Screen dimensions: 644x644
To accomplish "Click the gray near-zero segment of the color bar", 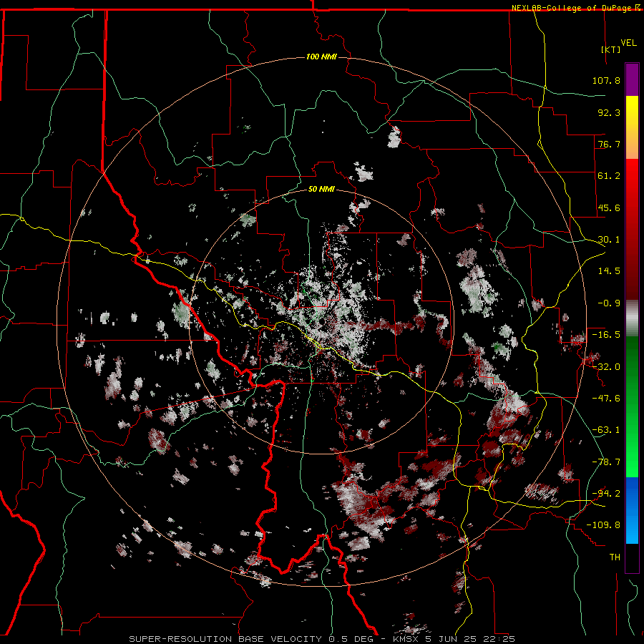I will point(632,318).
